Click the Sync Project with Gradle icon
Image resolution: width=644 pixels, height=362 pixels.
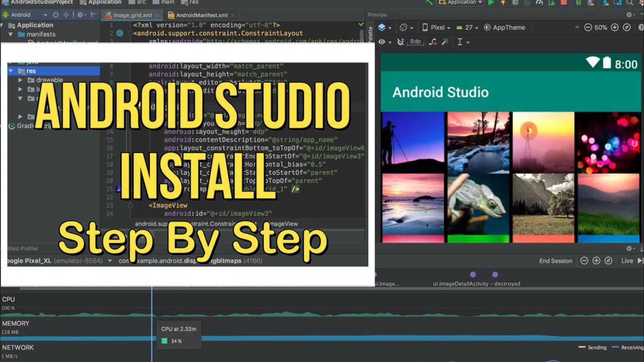[579, 3]
